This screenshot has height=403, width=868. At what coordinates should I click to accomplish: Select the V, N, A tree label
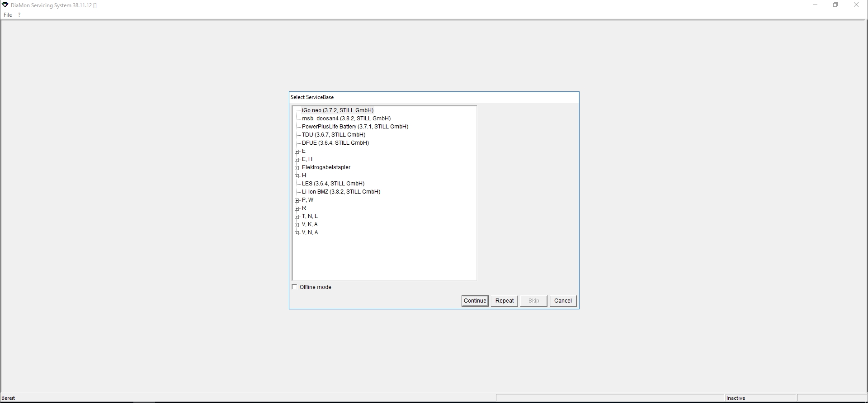(x=310, y=232)
